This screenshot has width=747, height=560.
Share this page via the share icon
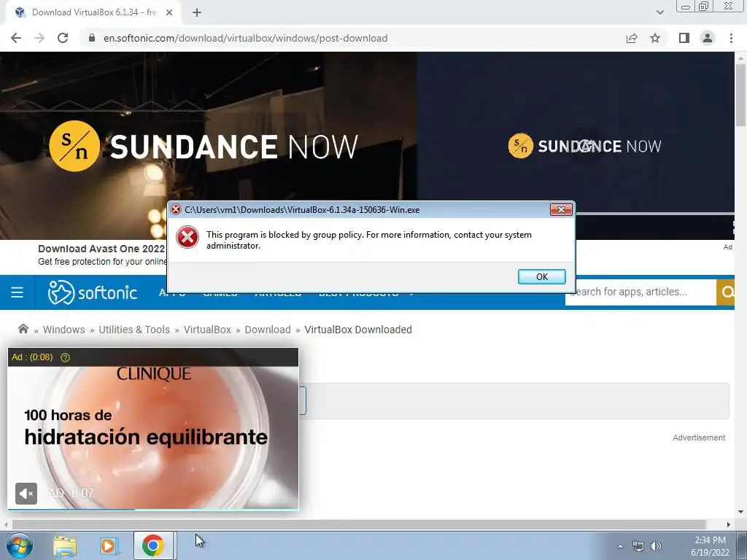click(x=632, y=38)
